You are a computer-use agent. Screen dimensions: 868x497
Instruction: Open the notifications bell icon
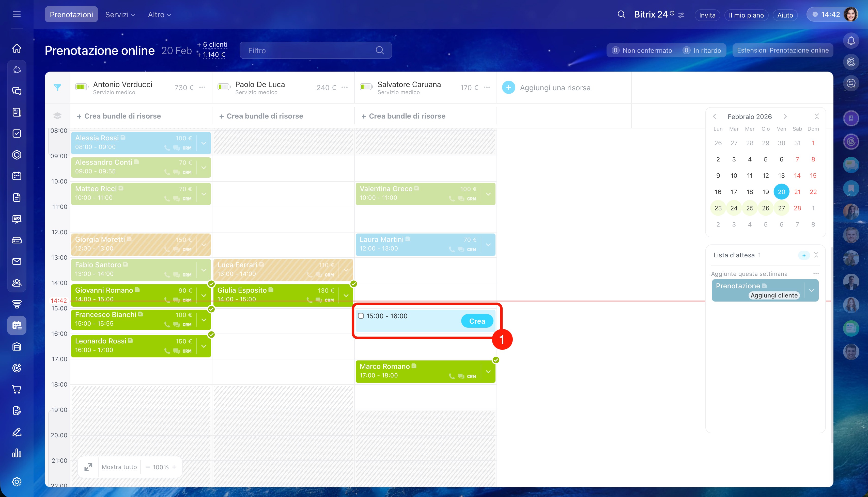tap(851, 41)
